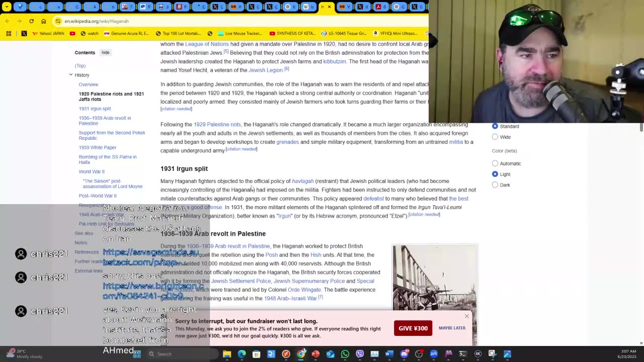
Task: Click the address bar URL field
Action: click(x=242, y=21)
